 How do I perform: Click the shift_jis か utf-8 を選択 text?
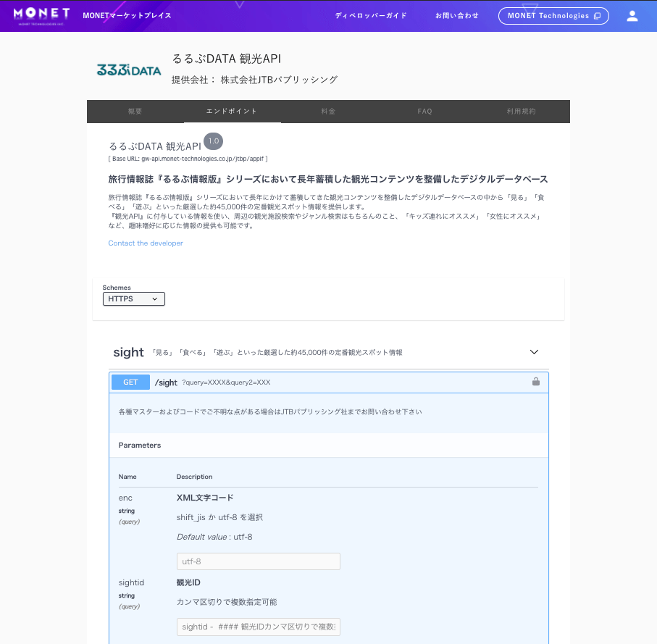219,517
